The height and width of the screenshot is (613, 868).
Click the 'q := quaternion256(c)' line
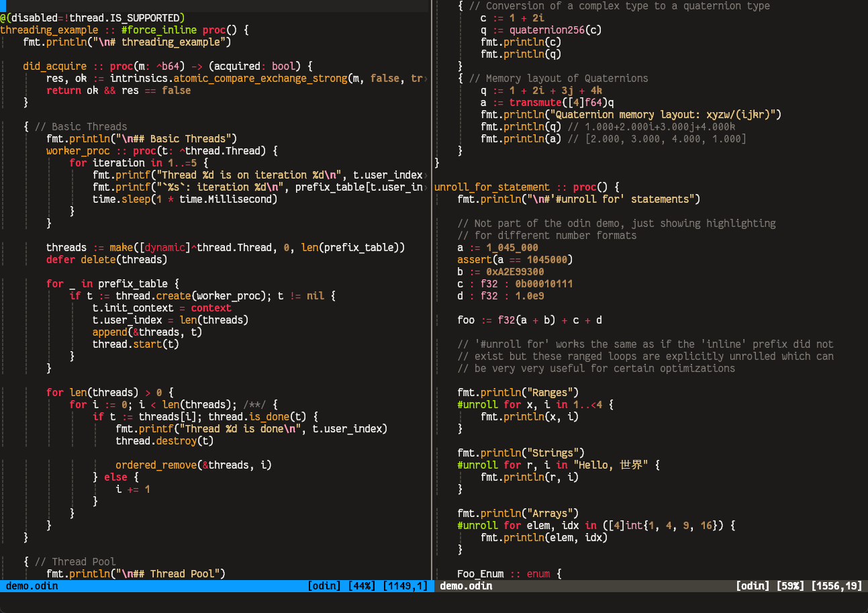[541, 30]
